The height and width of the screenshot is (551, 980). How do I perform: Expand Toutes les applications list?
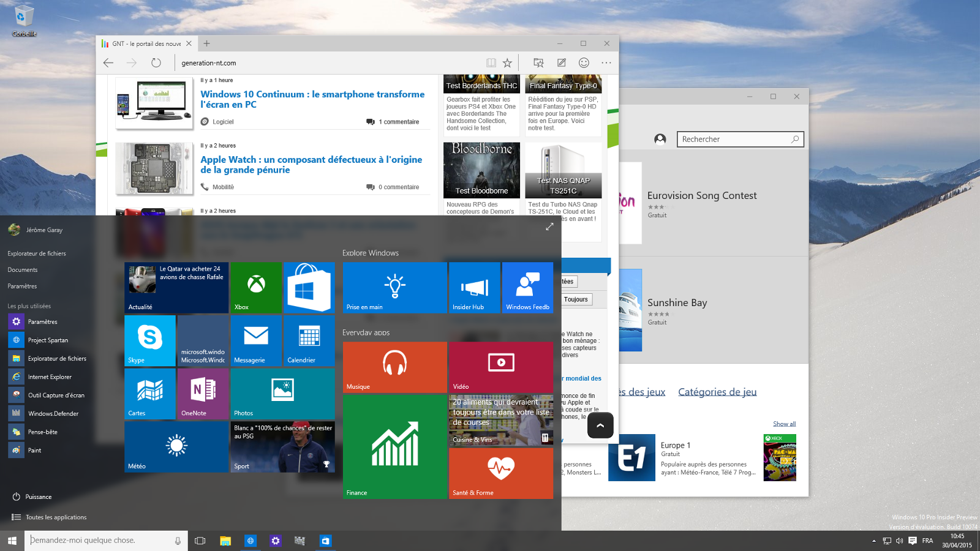[49, 517]
